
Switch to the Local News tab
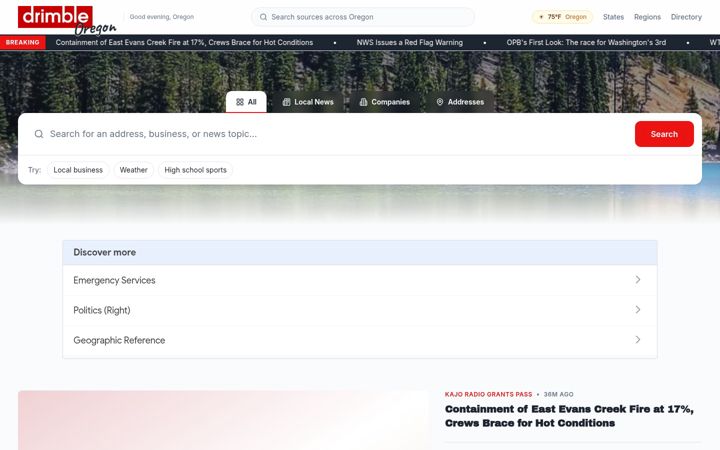point(308,102)
